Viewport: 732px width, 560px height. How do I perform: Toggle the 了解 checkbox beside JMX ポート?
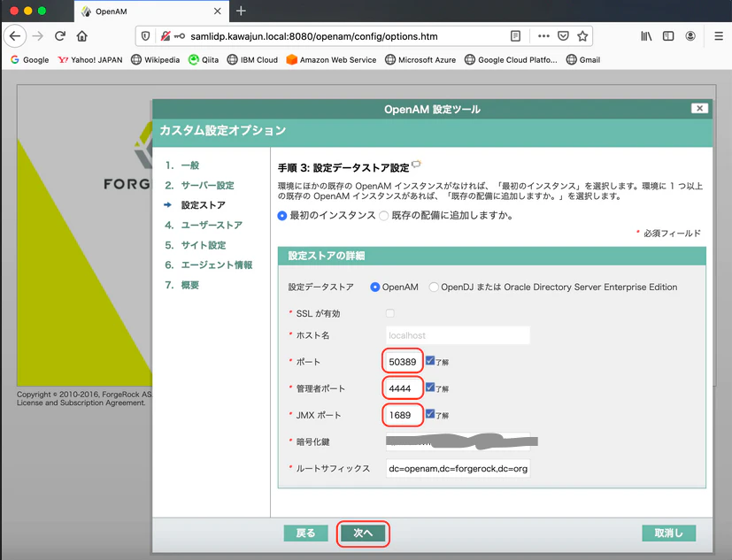coord(430,413)
